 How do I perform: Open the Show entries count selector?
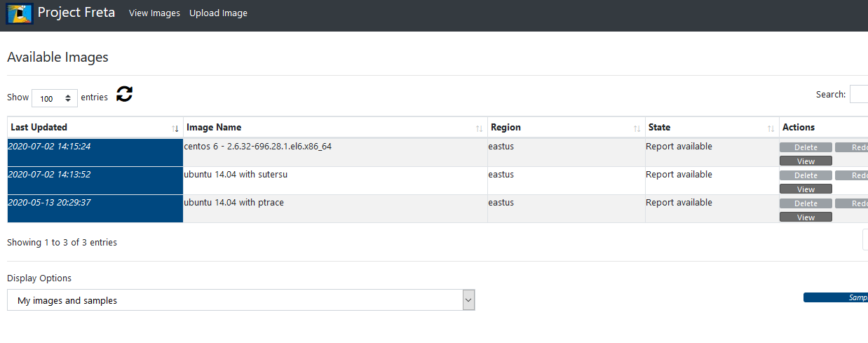tap(55, 98)
